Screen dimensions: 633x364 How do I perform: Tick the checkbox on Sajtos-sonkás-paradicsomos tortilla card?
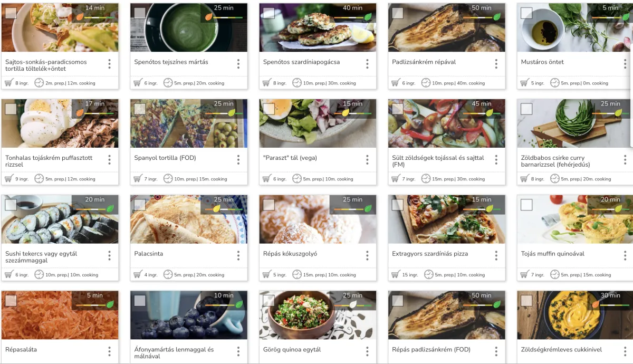tap(11, 13)
